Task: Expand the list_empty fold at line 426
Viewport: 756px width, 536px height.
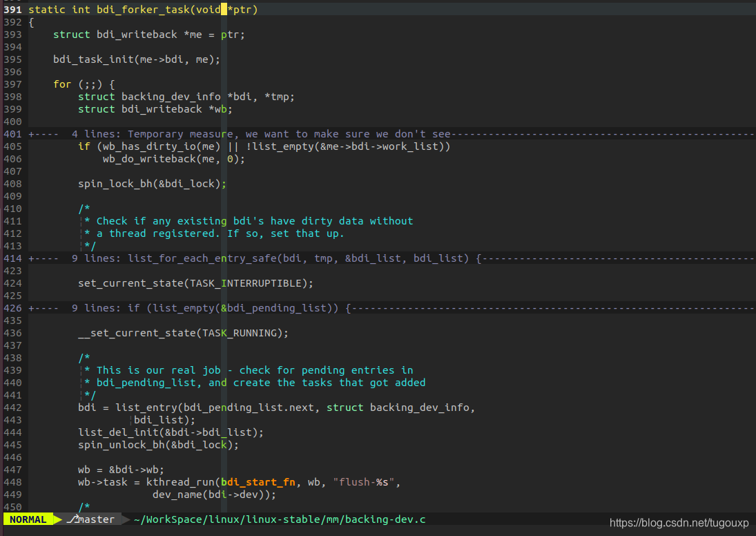Action: click(391, 308)
